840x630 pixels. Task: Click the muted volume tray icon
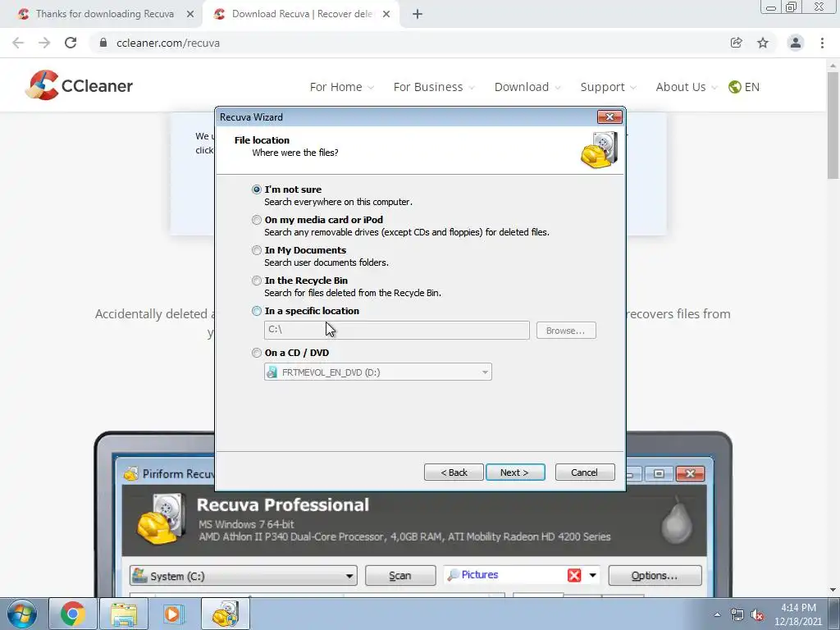click(x=757, y=615)
